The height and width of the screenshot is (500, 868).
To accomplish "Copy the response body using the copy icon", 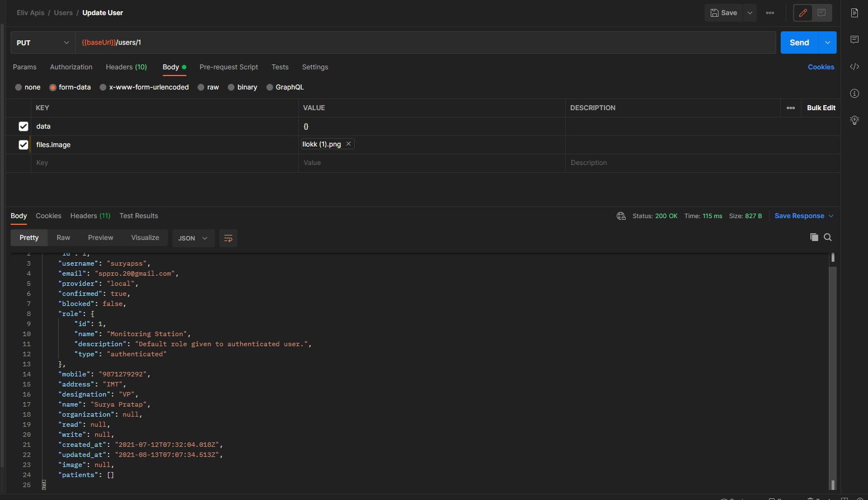I will tap(814, 237).
